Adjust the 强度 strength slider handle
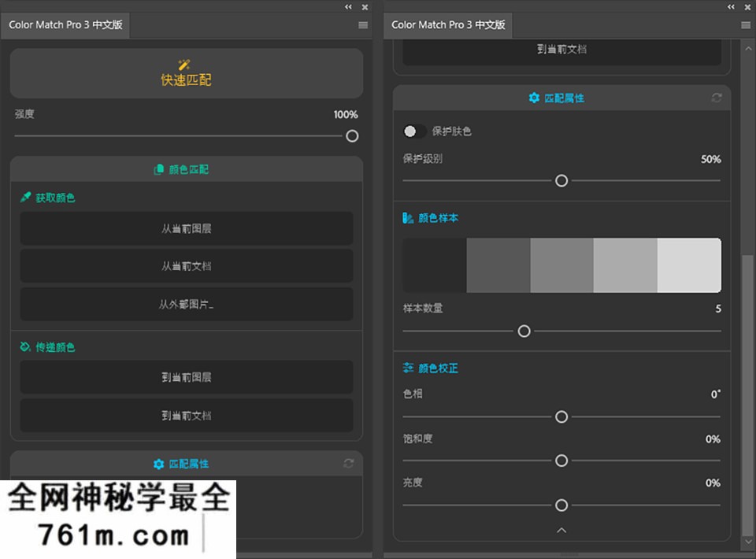 tap(352, 136)
